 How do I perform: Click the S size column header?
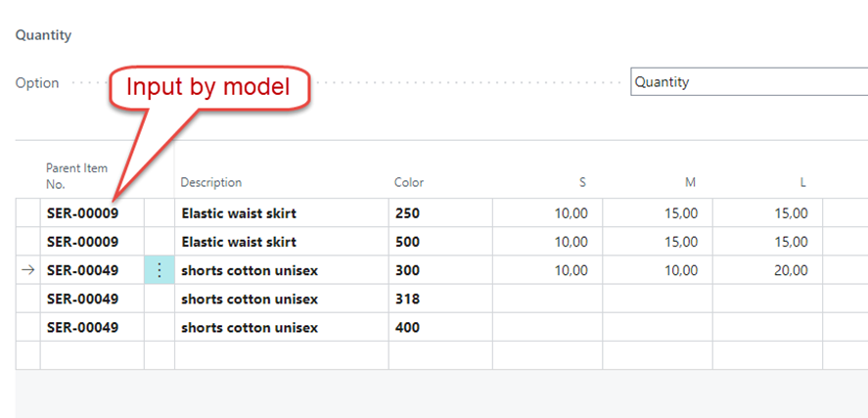[x=582, y=182]
